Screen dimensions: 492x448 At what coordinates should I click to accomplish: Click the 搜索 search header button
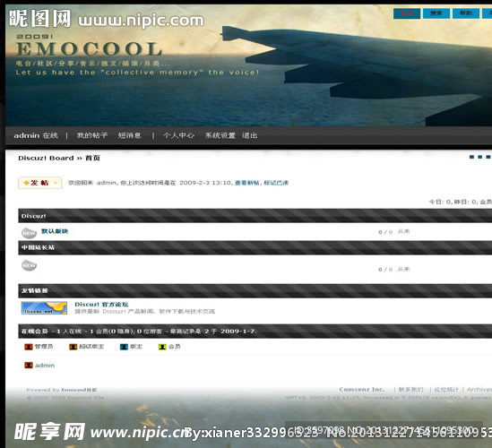436,13
